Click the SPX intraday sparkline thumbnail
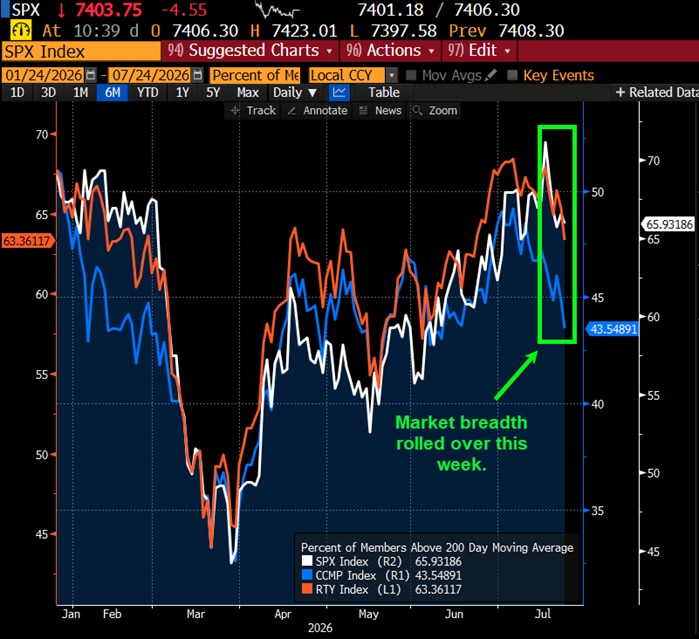The width and height of the screenshot is (699, 639). (x=277, y=10)
